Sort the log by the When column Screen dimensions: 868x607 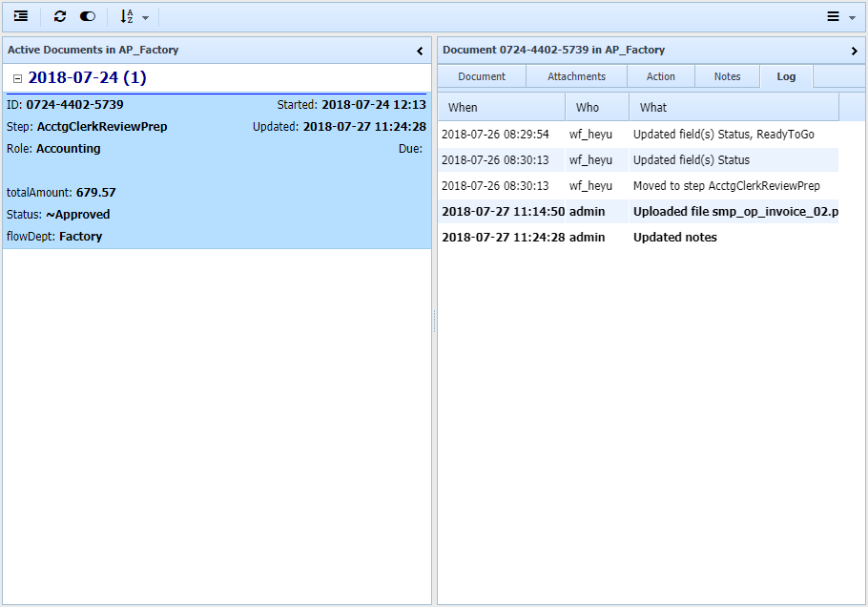click(501, 107)
